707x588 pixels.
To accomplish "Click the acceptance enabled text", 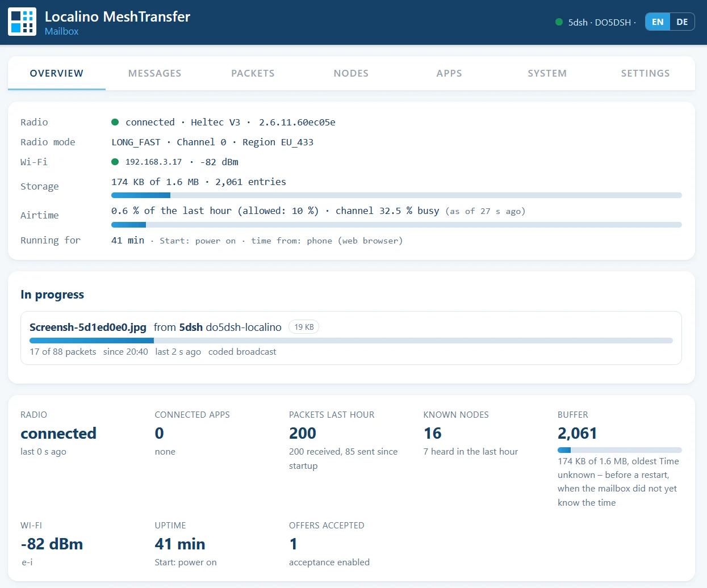I will click(x=329, y=562).
